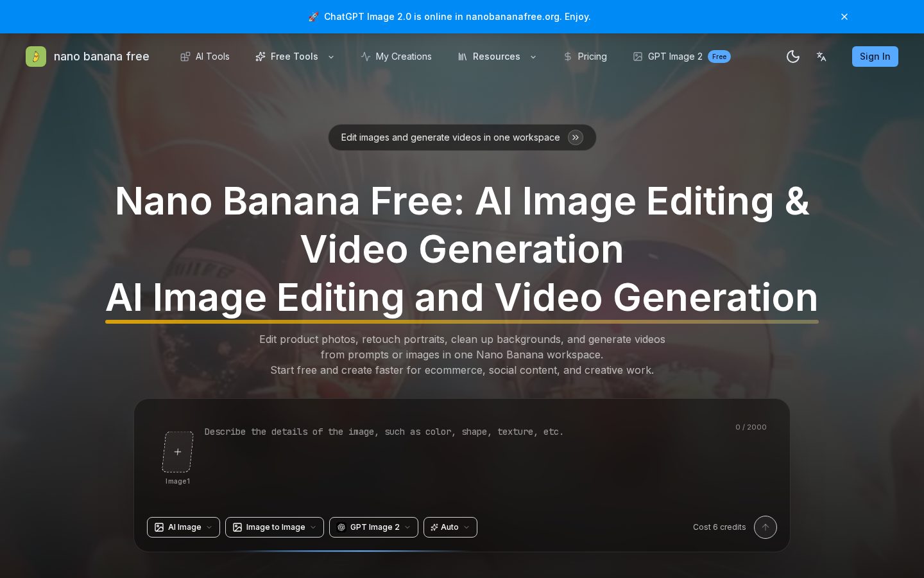The height and width of the screenshot is (578, 924).
Task: Click the Free badge beside GPT Image 2
Action: point(719,57)
